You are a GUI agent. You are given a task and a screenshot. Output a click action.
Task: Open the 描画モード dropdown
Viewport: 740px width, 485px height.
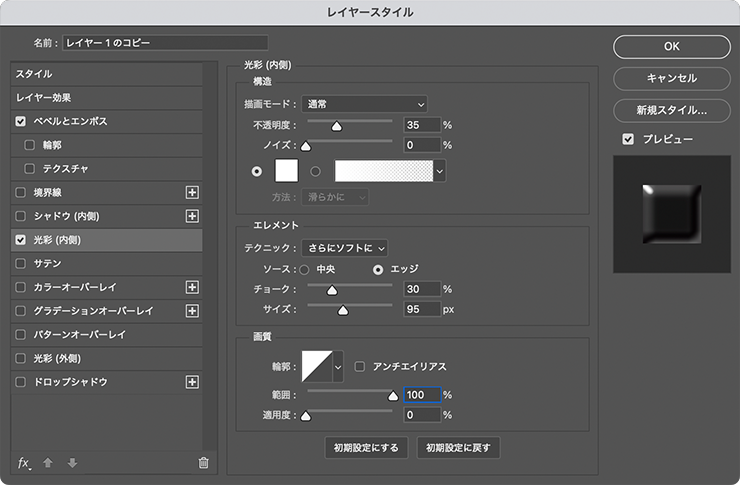[364, 103]
